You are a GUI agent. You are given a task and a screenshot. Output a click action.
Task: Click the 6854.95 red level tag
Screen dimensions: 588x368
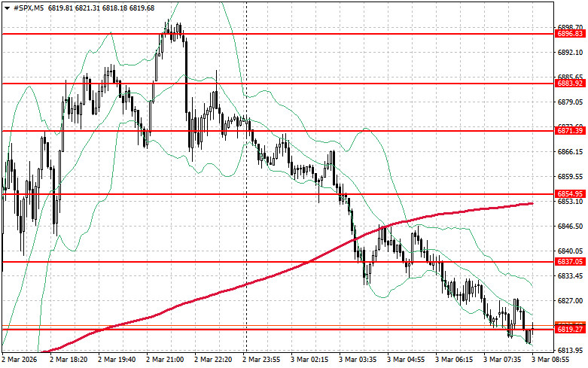click(x=569, y=194)
